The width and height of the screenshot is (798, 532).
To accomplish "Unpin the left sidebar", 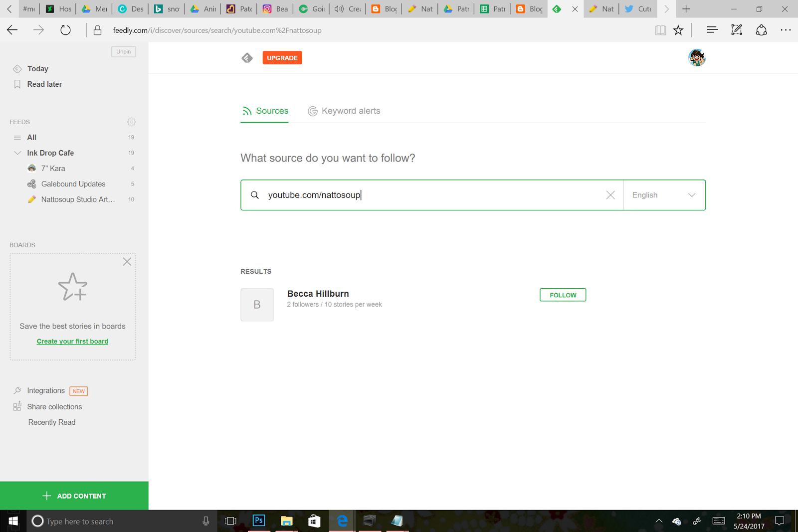I will tap(124, 52).
